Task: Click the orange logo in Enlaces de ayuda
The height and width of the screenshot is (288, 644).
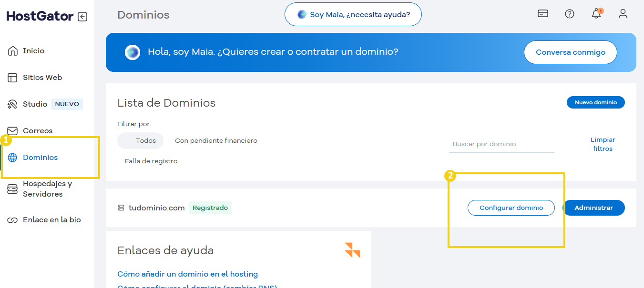Action: coord(352,250)
